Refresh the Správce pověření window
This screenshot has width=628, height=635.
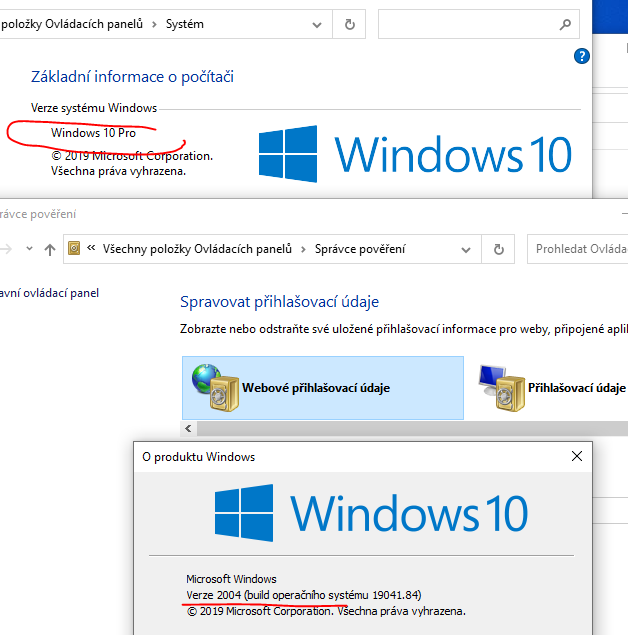click(498, 249)
